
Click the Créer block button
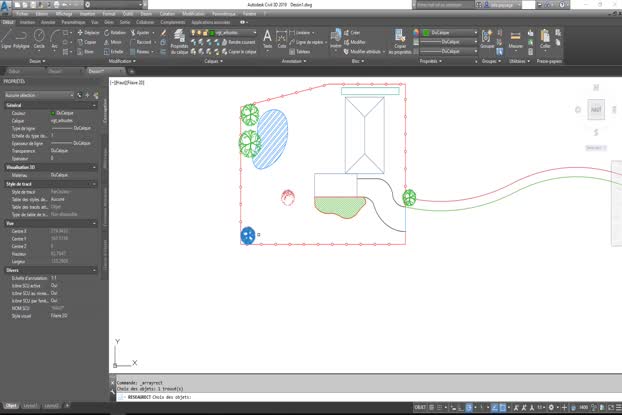pos(352,33)
